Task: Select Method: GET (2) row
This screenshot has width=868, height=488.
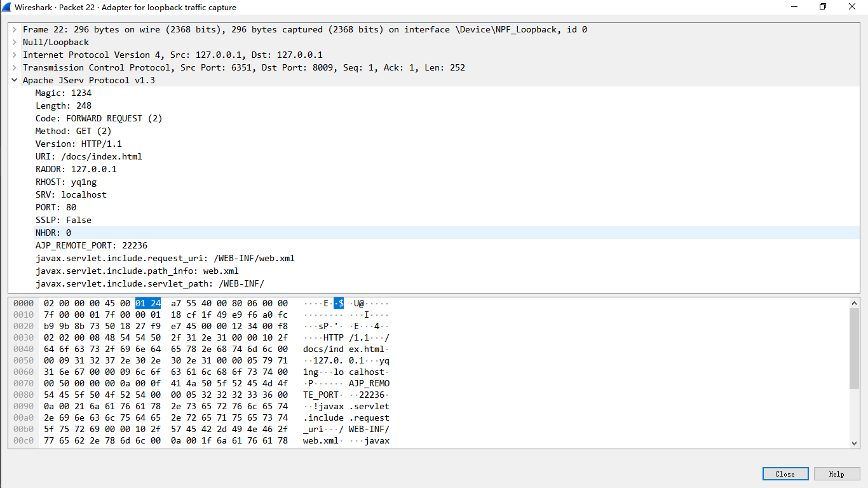Action: 74,131
